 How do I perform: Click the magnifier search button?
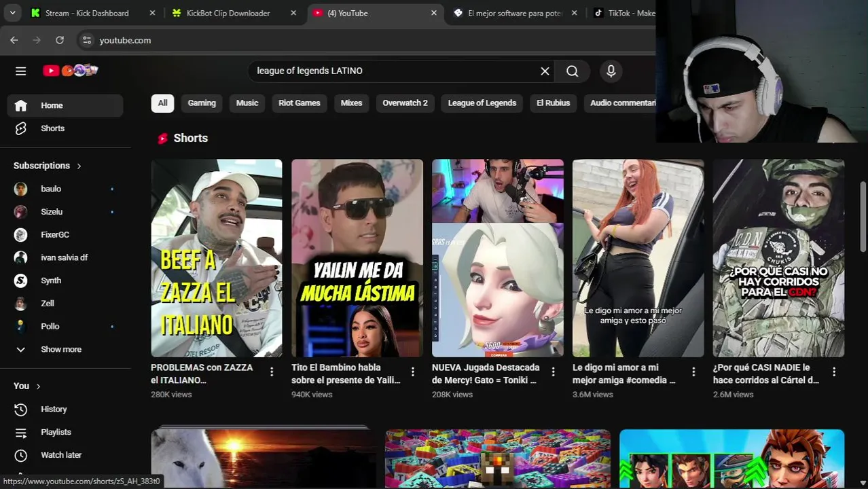pos(573,71)
